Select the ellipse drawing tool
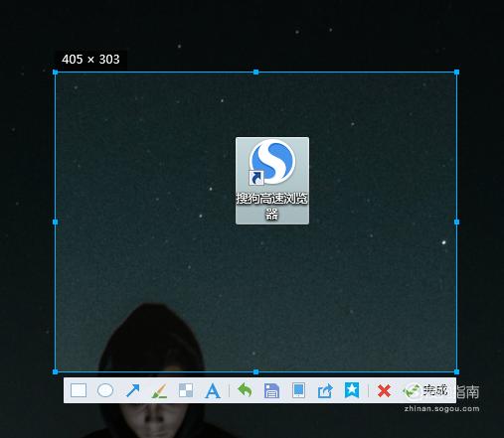Image resolution: width=504 pixels, height=438 pixels. tap(105, 390)
